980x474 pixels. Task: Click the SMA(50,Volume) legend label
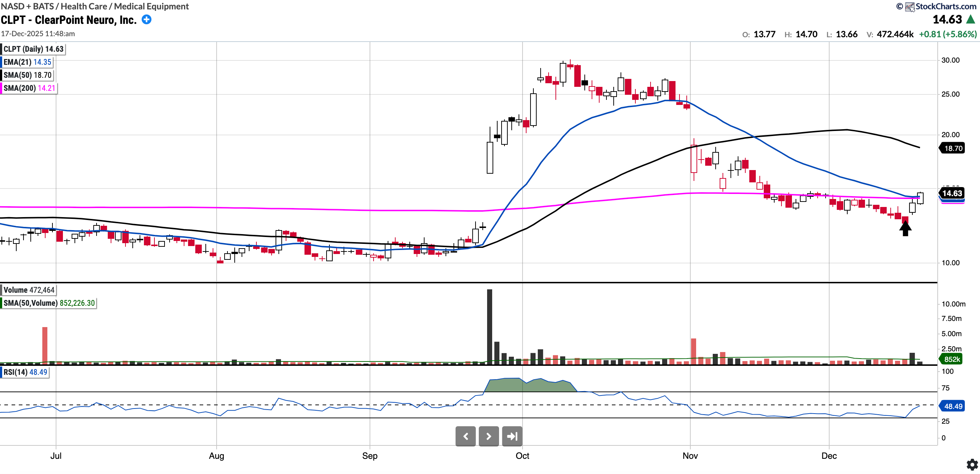coord(49,303)
